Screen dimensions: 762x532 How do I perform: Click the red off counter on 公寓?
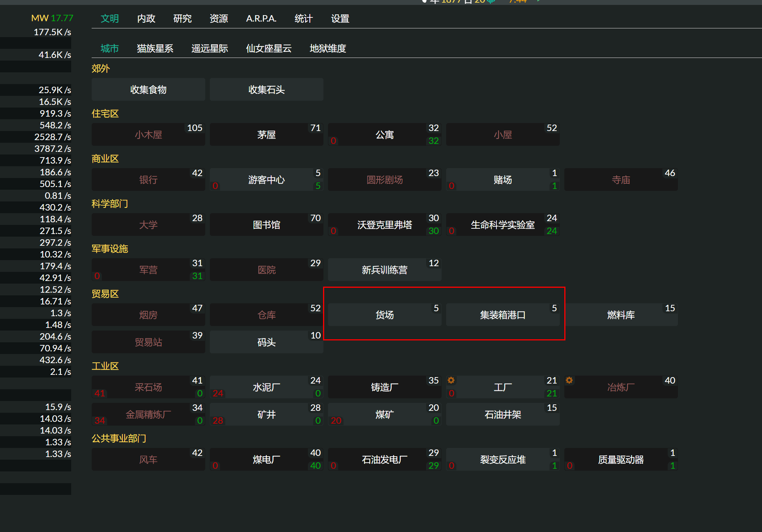[x=333, y=141]
